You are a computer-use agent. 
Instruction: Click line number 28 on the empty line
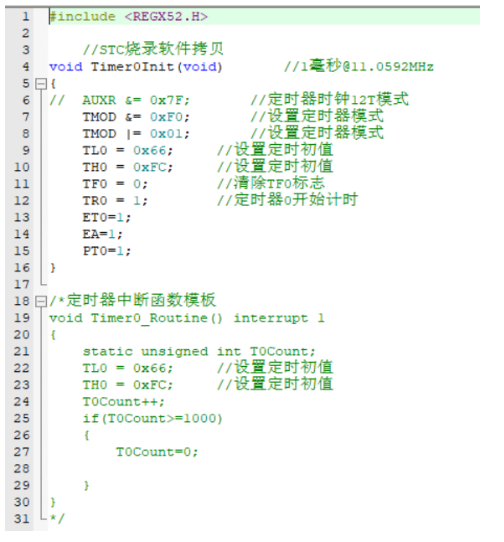coord(21,469)
